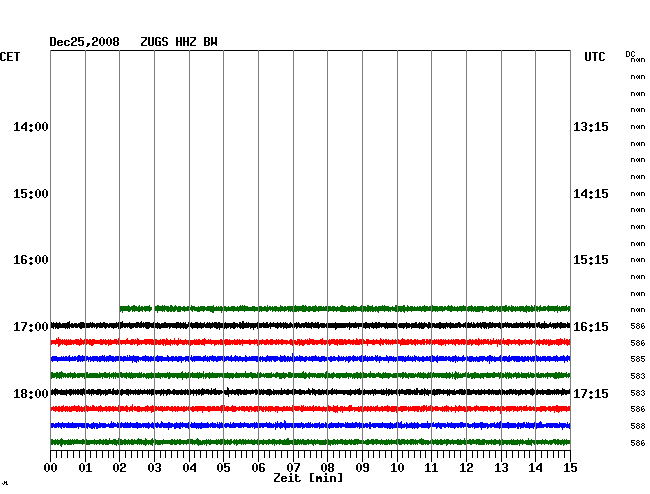Click the 14:15 UTC time label
The width and height of the screenshot is (650, 494).
(591, 194)
